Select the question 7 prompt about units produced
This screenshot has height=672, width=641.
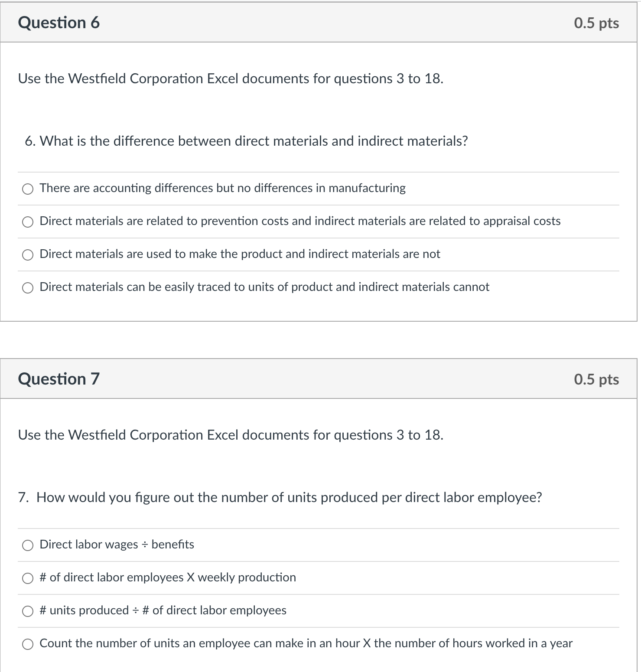coord(280,497)
